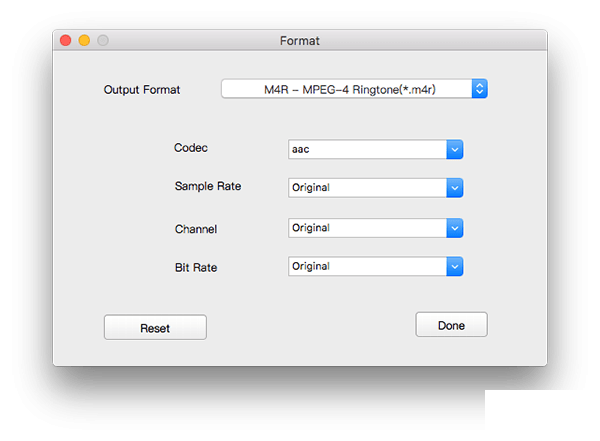
Task: Click the Format title bar
Action: (300, 40)
